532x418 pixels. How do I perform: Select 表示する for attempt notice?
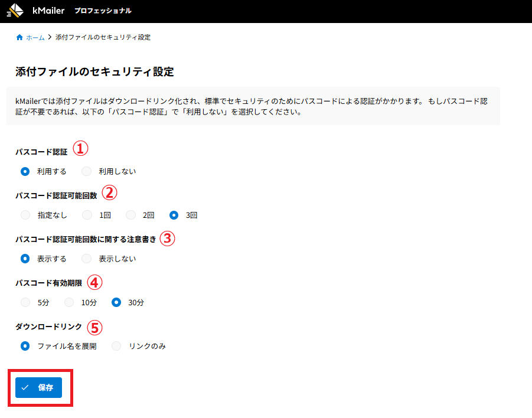coord(25,259)
